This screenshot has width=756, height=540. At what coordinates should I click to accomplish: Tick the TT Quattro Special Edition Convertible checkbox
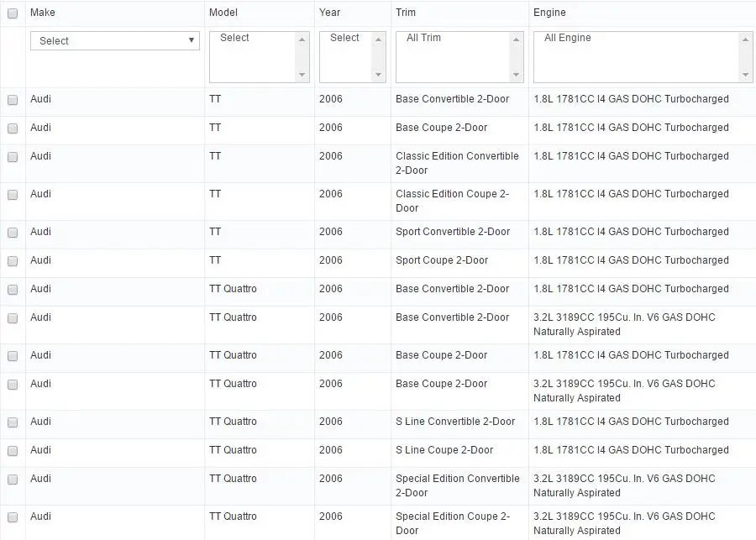(13, 479)
